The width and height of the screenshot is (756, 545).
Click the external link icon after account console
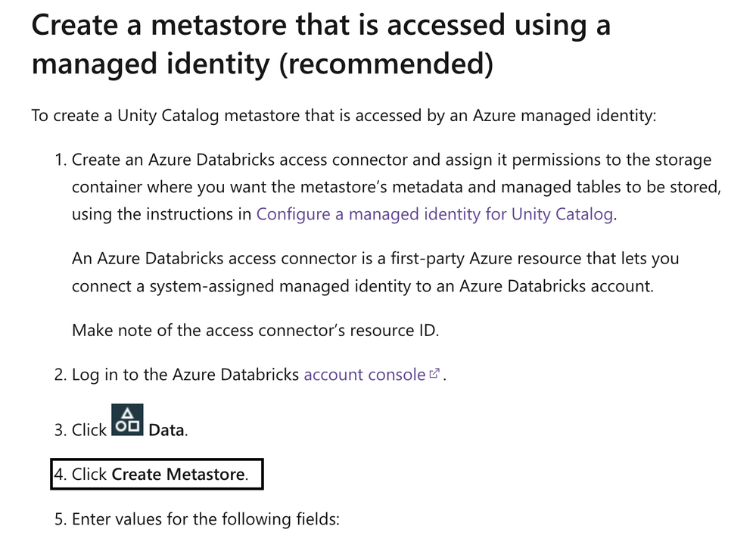[434, 374]
